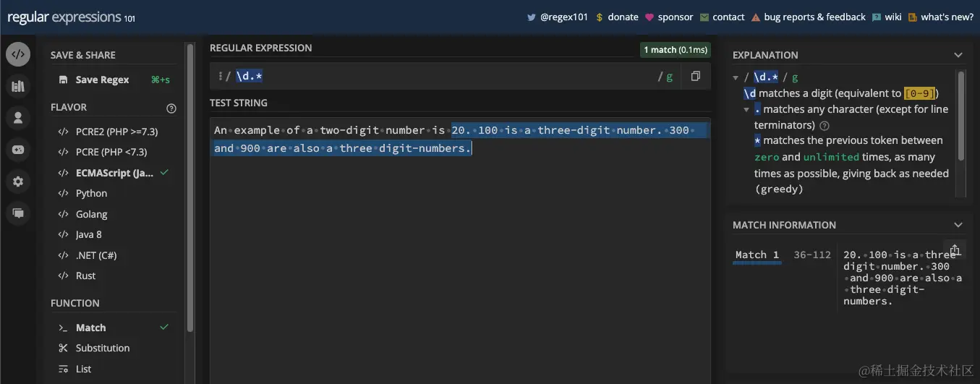980x384 pixels.
Task: Select the ECMAScript flavor
Action: (x=114, y=173)
